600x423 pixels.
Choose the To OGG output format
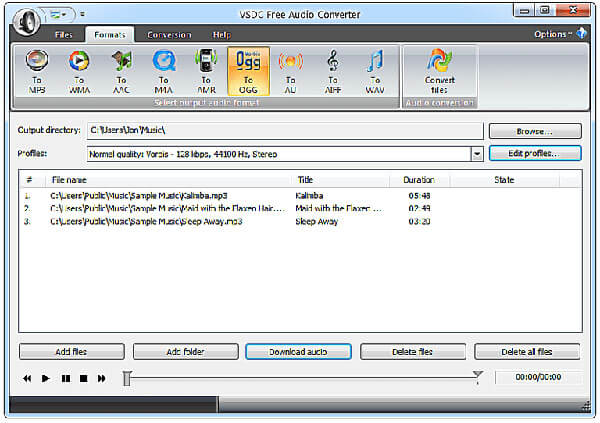tap(248, 72)
